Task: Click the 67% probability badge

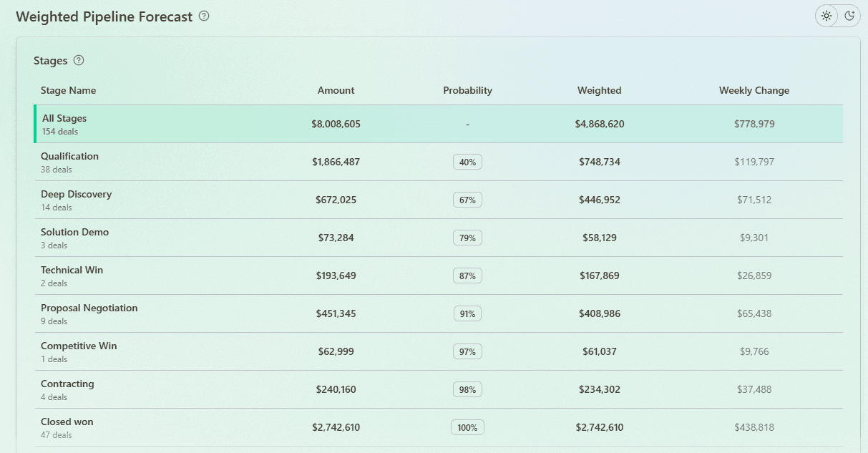Action: tap(467, 200)
